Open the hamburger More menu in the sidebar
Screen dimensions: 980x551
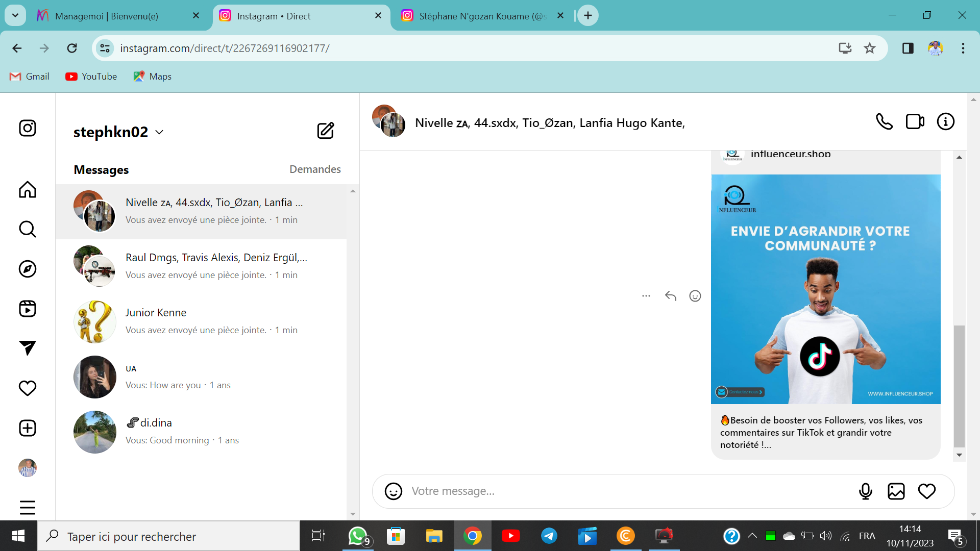pyautogui.click(x=28, y=508)
